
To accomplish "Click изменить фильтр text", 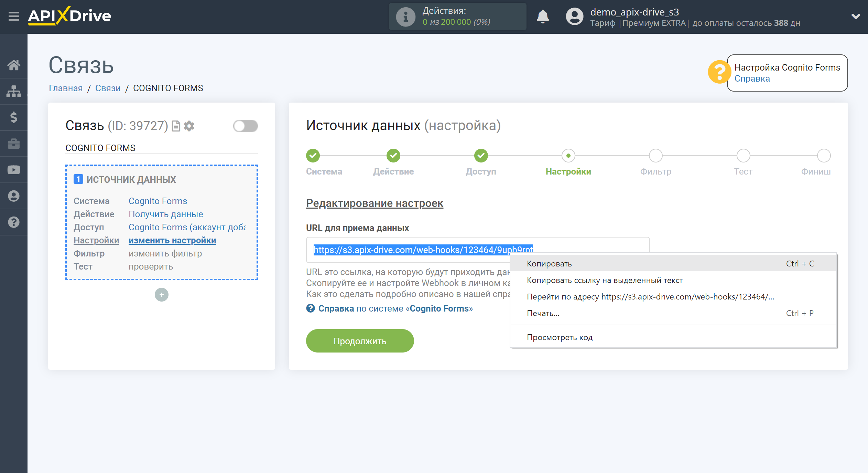I will (x=165, y=253).
